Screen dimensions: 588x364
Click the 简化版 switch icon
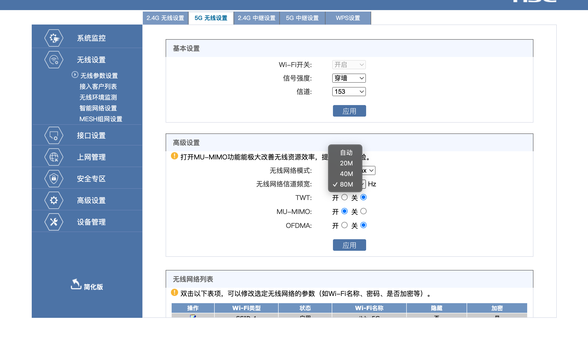coord(76,285)
